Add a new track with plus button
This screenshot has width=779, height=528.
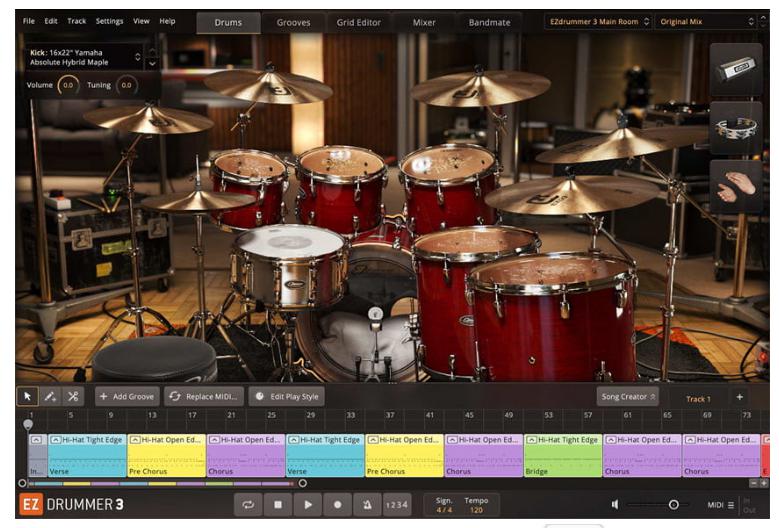739,397
